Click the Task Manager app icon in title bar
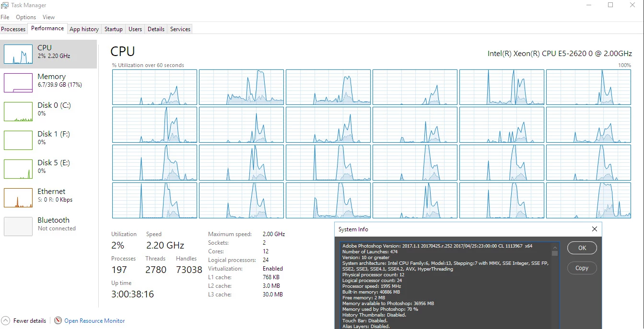This screenshot has width=644, height=329. tap(5, 5)
